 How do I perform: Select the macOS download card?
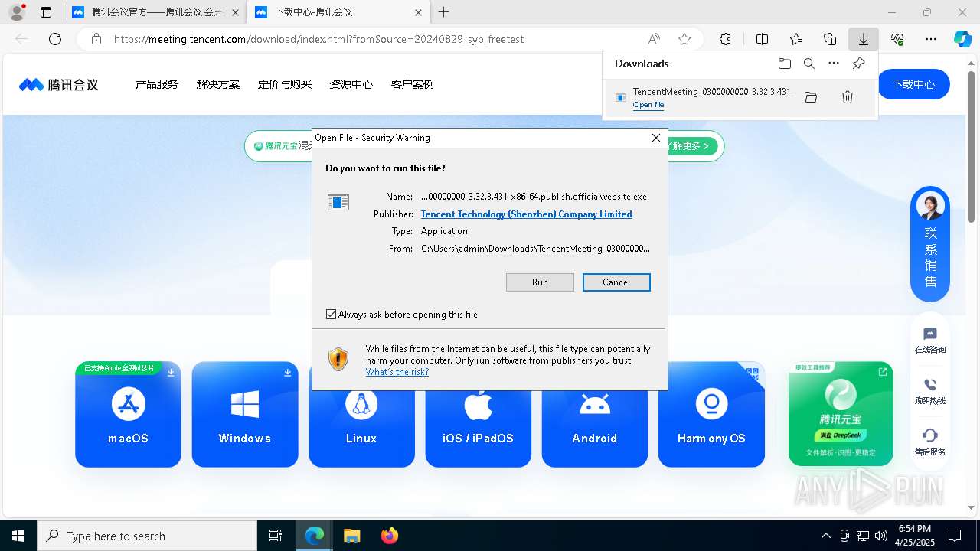pyautogui.click(x=129, y=414)
